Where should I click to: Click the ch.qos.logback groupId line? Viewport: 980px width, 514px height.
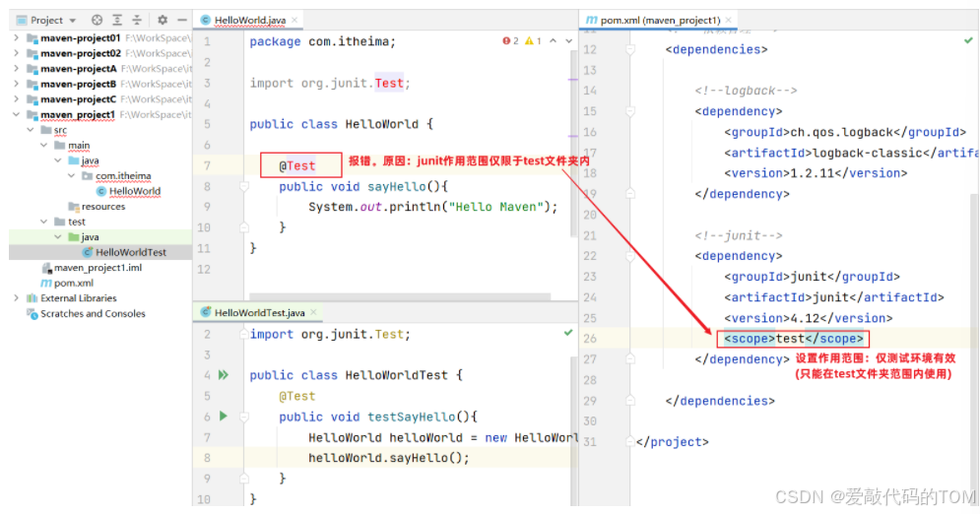845,132
